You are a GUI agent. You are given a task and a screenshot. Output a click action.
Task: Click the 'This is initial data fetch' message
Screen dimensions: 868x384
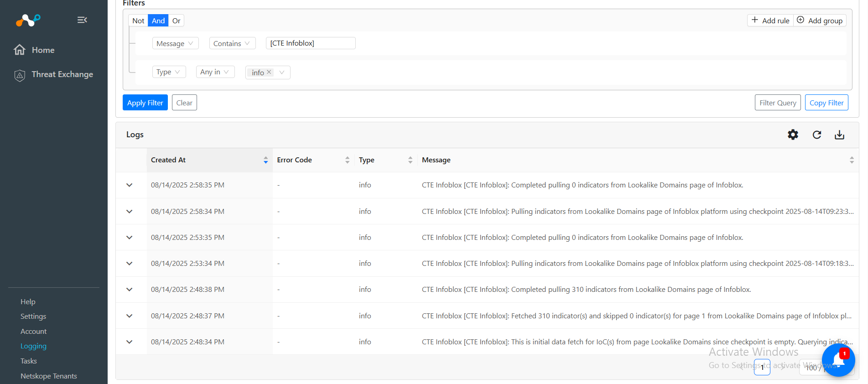(x=637, y=342)
